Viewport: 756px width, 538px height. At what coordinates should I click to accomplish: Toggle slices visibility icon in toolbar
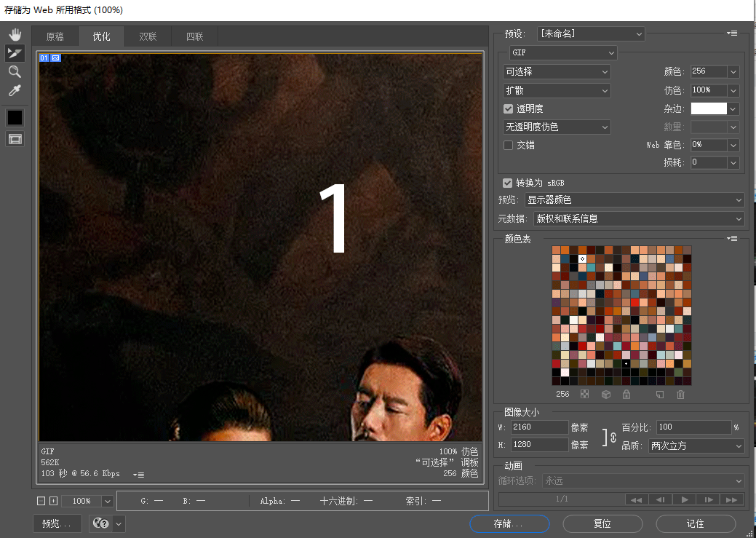(x=15, y=139)
